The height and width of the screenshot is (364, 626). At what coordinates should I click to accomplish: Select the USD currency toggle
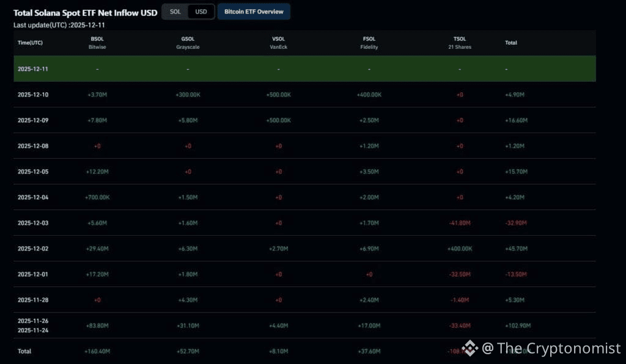[x=200, y=11]
